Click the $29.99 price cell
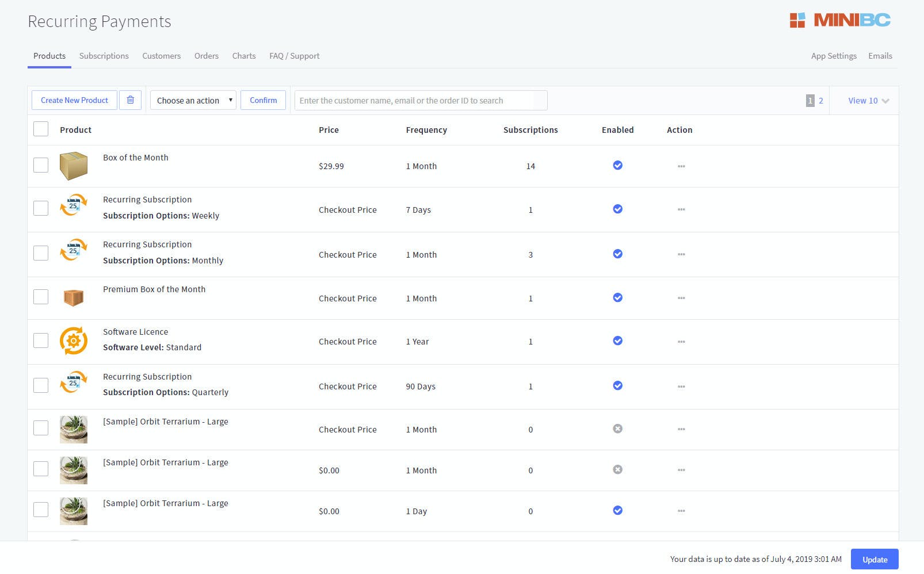This screenshot has height=574, width=924. [331, 166]
